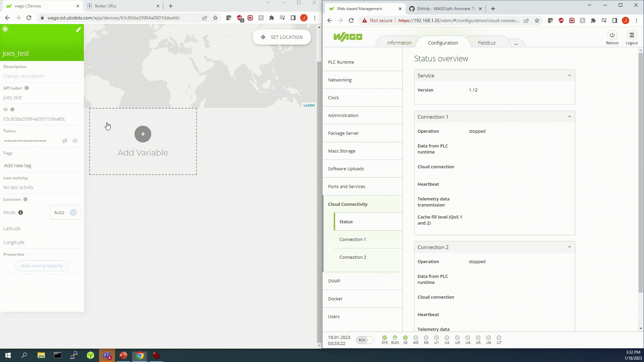Click the Change description field

click(42, 76)
